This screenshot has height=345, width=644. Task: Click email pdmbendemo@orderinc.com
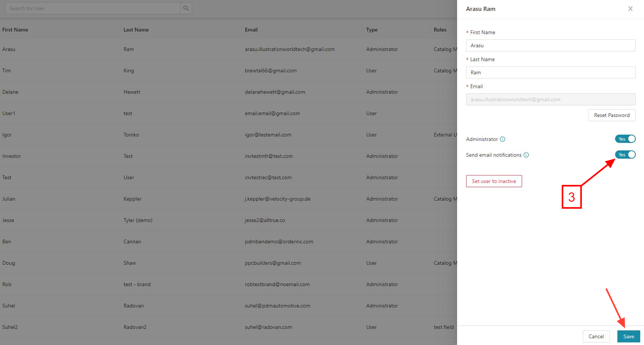[x=279, y=241]
